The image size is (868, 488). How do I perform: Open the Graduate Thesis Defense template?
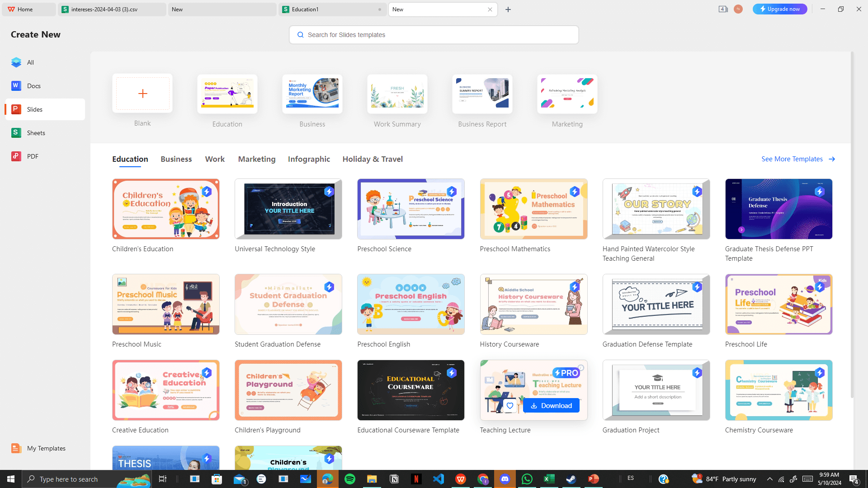pos(778,209)
